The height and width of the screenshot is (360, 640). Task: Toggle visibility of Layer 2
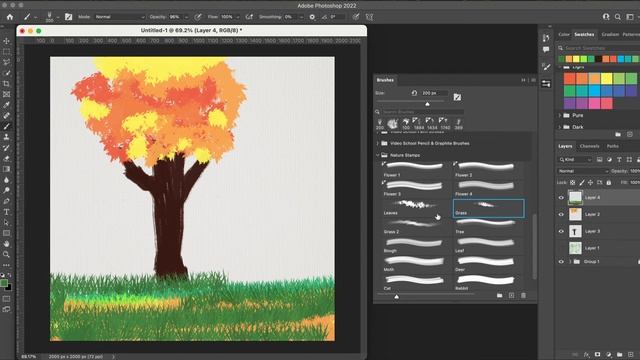coord(561,214)
